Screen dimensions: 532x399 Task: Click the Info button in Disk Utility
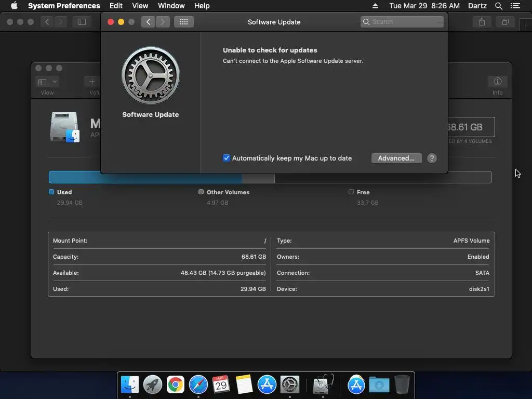click(x=497, y=82)
